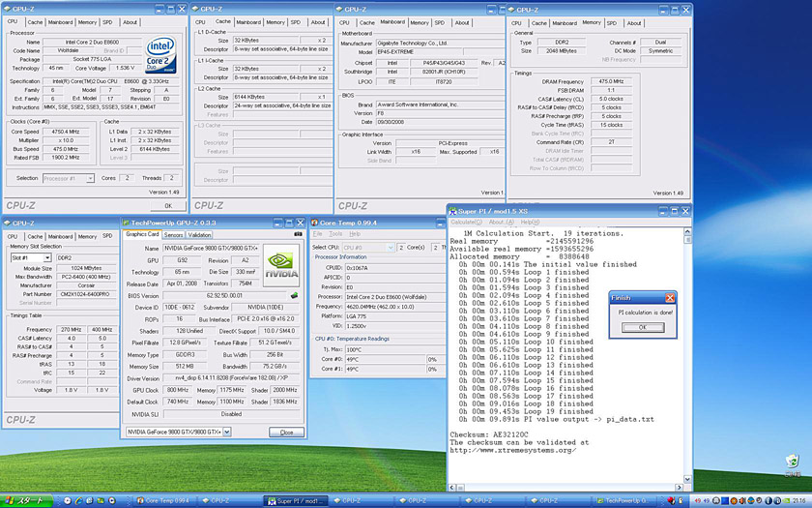Switch to Super PI taskbar button
812x508 pixels.
coord(296,501)
